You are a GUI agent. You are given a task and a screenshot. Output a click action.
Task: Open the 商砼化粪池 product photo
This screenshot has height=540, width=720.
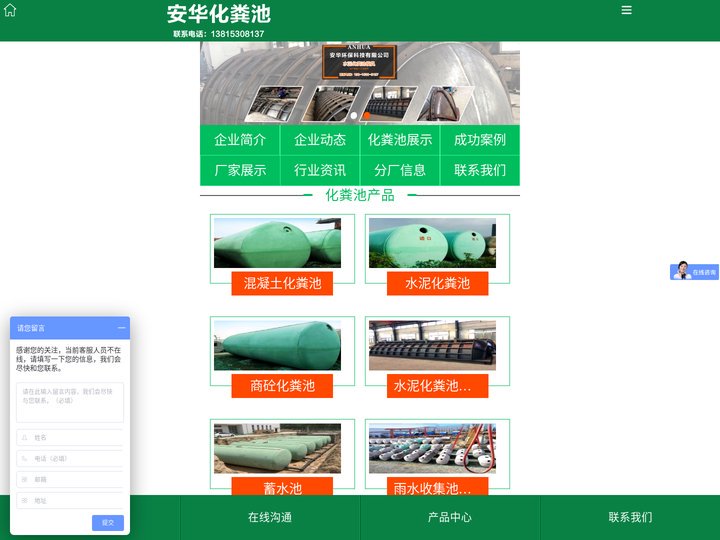point(277,345)
